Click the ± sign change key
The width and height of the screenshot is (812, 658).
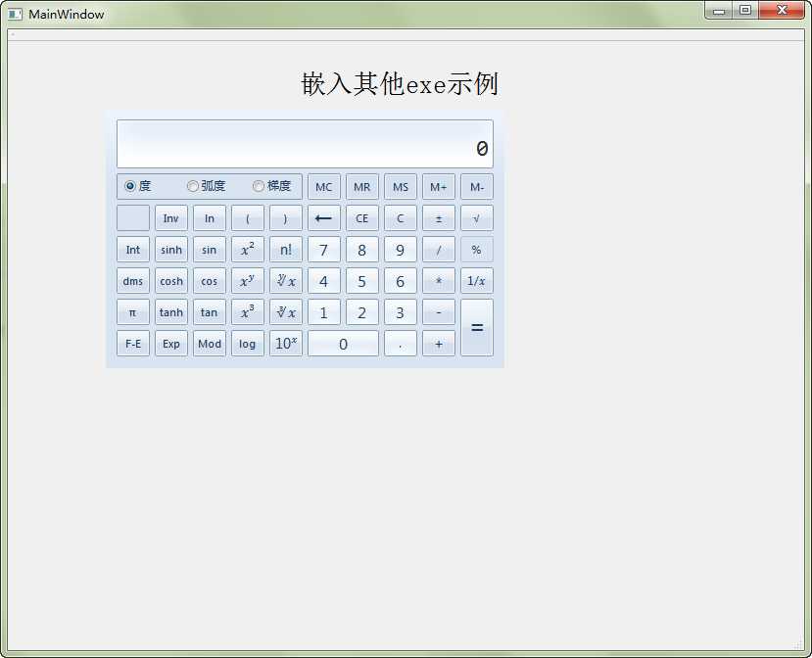(x=439, y=218)
